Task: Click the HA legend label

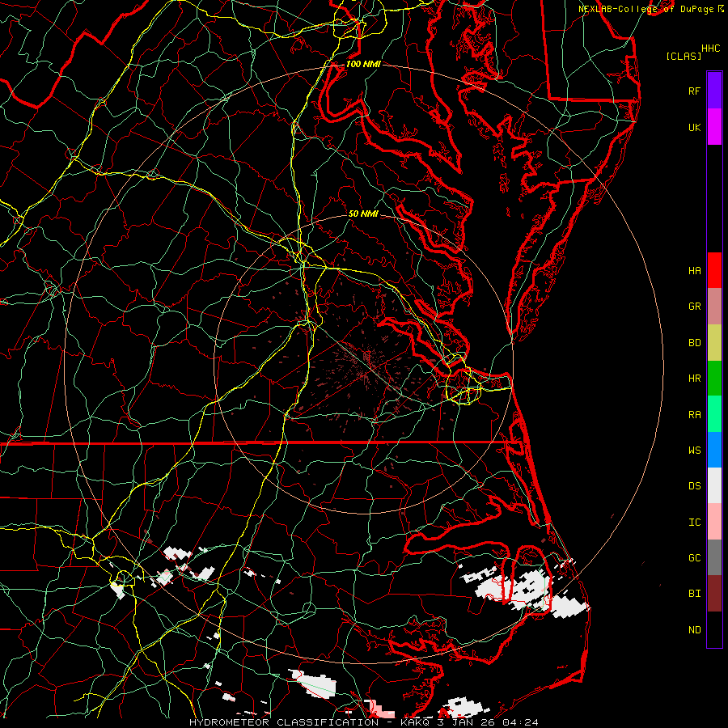Action: pos(694,271)
